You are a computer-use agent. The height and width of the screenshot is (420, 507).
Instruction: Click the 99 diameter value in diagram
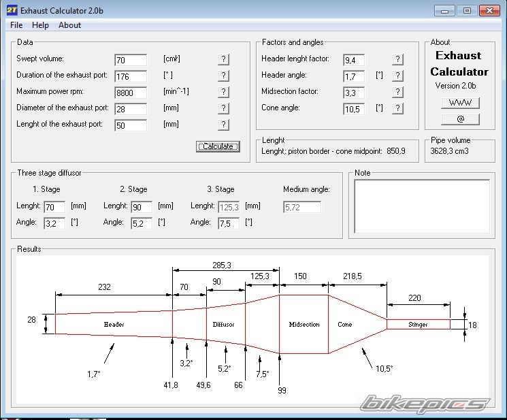pyautogui.click(x=282, y=391)
